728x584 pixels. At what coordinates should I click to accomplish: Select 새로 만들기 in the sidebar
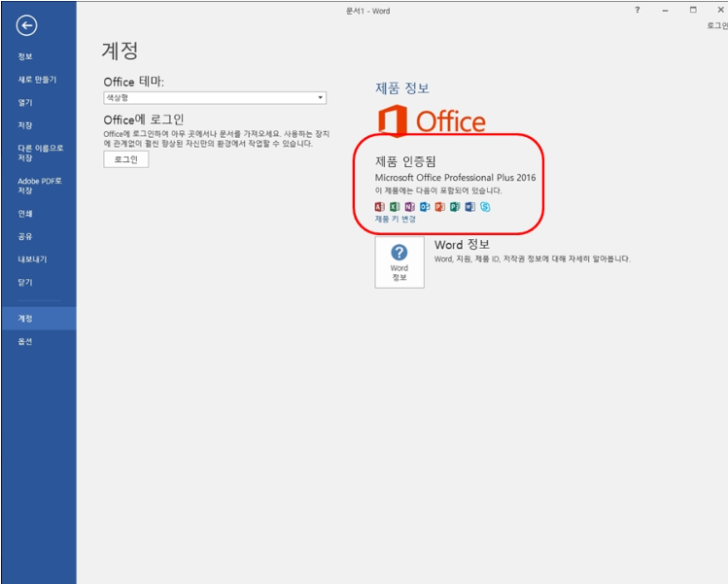point(37,80)
